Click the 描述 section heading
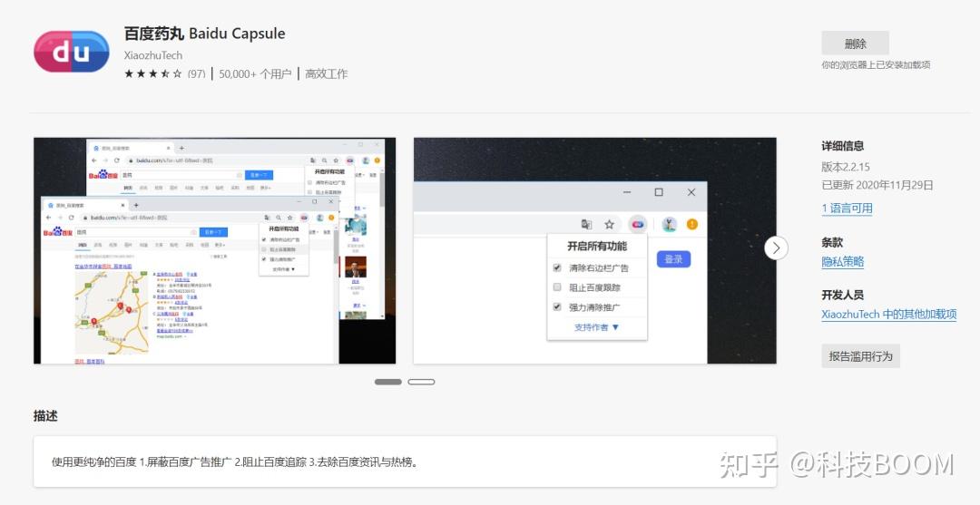This screenshot has width=980, height=505. [x=45, y=416]
